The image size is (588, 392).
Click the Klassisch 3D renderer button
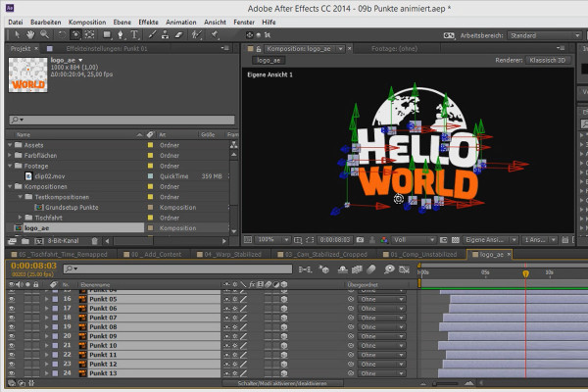(548, 61)
